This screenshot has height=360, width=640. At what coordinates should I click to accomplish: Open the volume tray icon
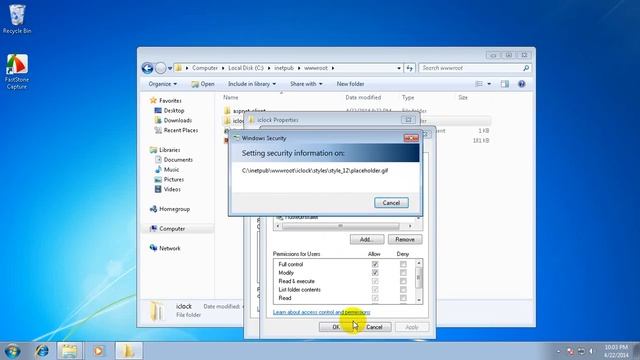tap(591, 351)
